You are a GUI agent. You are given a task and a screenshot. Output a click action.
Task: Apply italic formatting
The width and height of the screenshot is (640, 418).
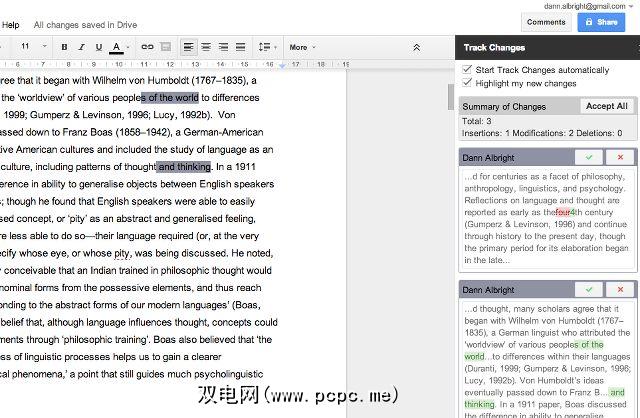[82, 47]
